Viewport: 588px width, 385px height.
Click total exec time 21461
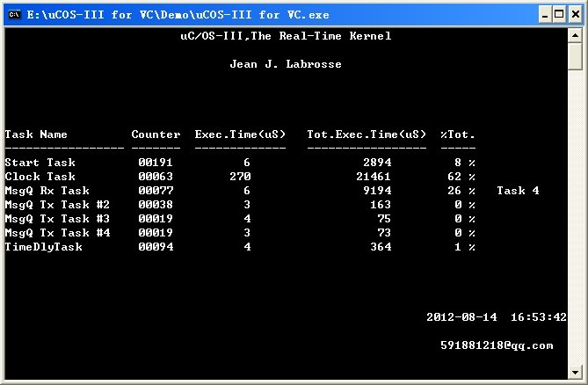tap(374, 177)
